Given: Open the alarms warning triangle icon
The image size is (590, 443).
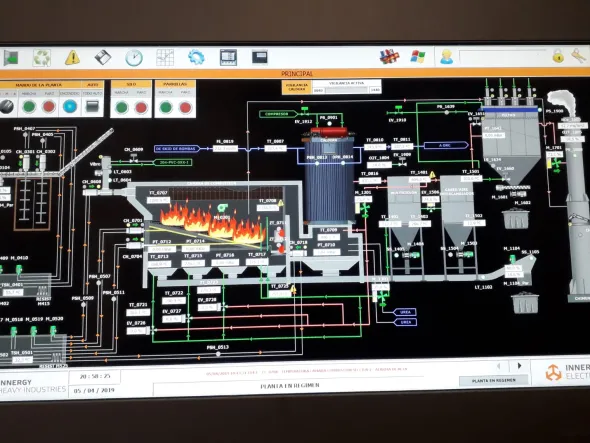Looking at the screenshot, I should (72, 58).
